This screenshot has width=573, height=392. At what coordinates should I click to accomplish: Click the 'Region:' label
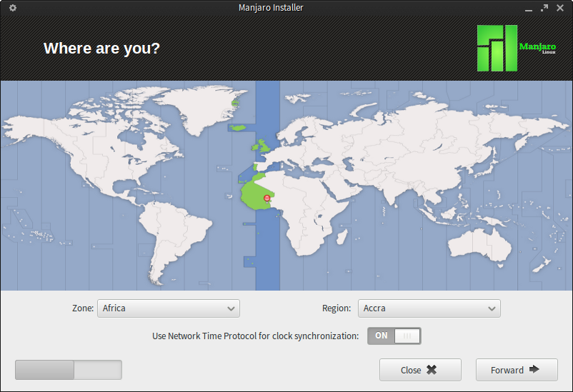pos(337,308)
